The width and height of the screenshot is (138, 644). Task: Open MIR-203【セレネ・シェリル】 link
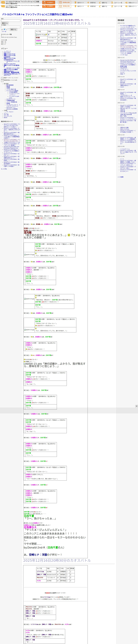point(128,109)
